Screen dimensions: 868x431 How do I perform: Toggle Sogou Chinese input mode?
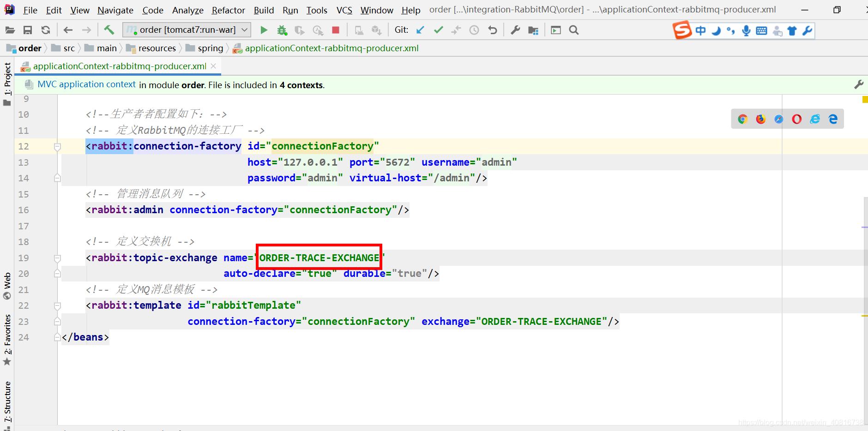coord(700,30)
